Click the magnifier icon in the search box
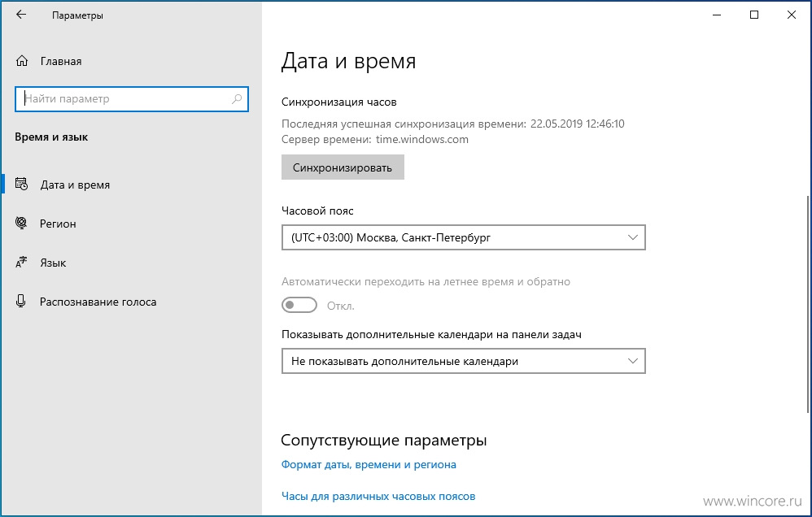Image resolution: width=812 pixels, height=517 pixels. tap(237, 99)
